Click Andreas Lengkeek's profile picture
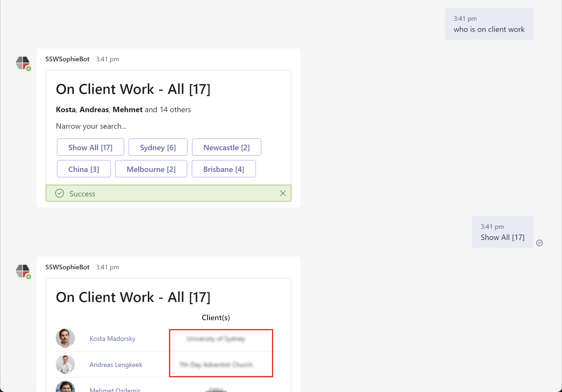 65,364
